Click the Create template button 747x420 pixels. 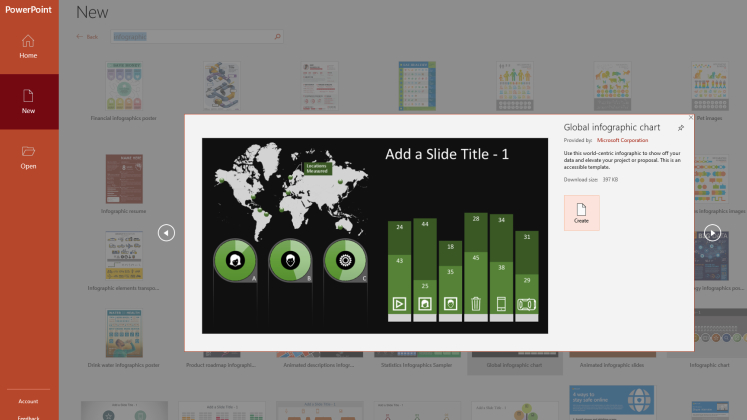click(581, 212)
